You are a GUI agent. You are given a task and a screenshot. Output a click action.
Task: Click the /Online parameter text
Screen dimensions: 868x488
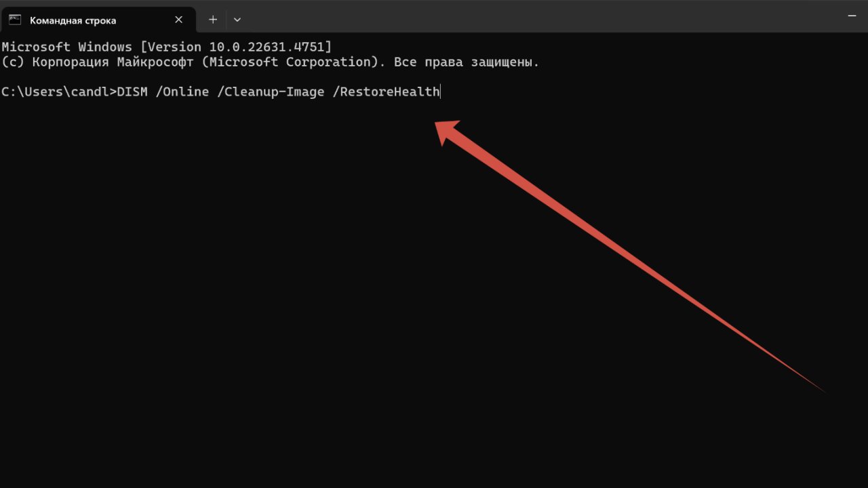click(182, 91)
